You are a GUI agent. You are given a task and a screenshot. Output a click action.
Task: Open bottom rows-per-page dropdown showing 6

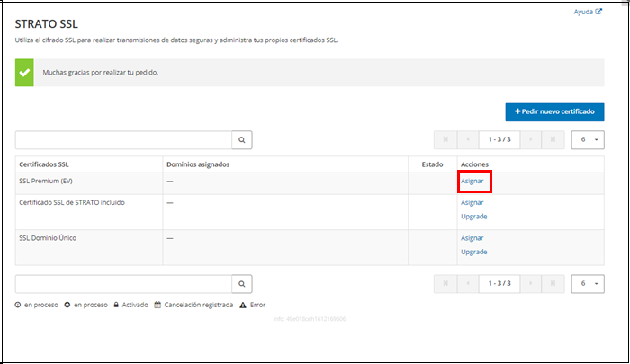[588, 284]
